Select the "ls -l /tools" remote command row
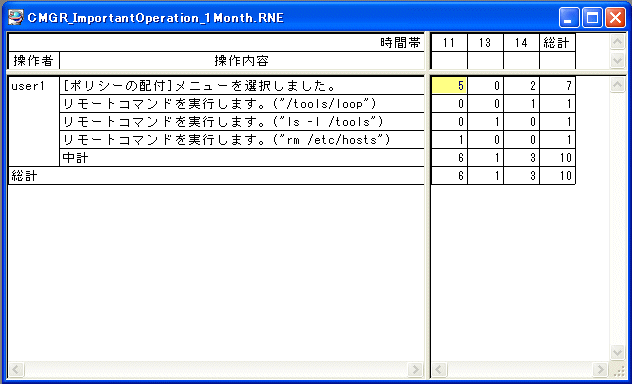The width and height of the screenshot is (632, 384). pyautogui.click(x=242, y=122)
